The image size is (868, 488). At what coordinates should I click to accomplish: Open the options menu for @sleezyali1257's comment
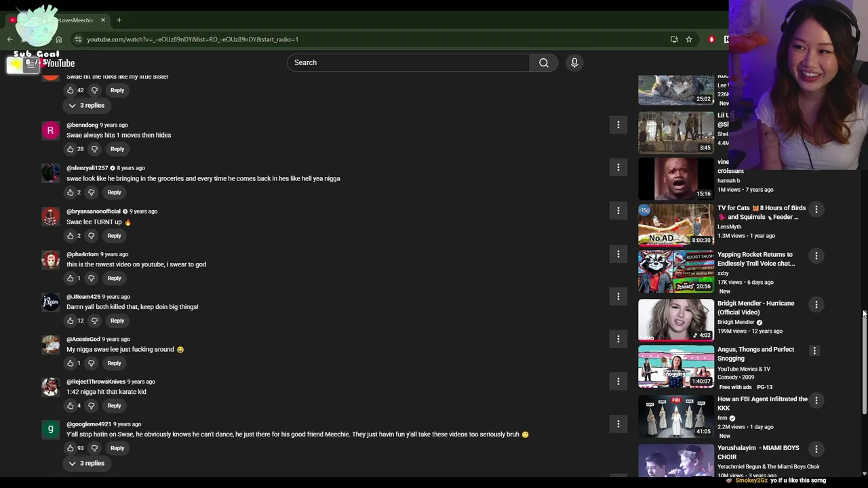[618, 167]
